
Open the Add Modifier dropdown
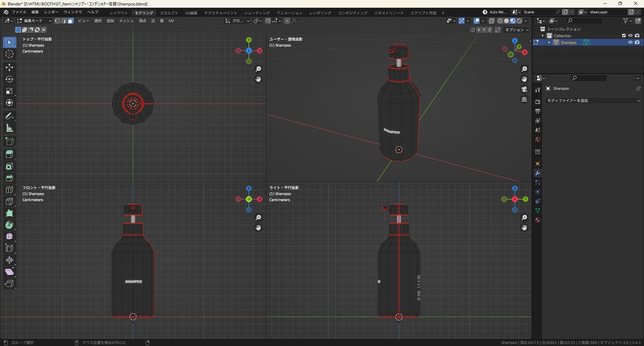click(x=592, y=101)
